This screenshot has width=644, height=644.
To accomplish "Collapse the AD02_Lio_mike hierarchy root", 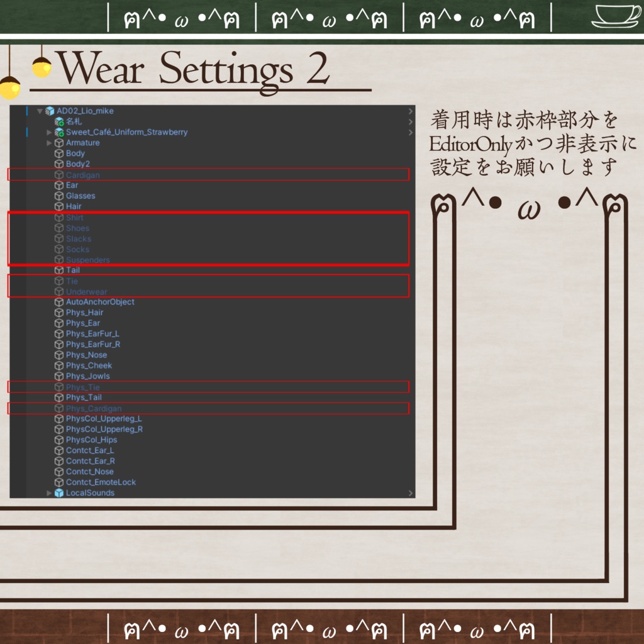I will pos(40,111).
